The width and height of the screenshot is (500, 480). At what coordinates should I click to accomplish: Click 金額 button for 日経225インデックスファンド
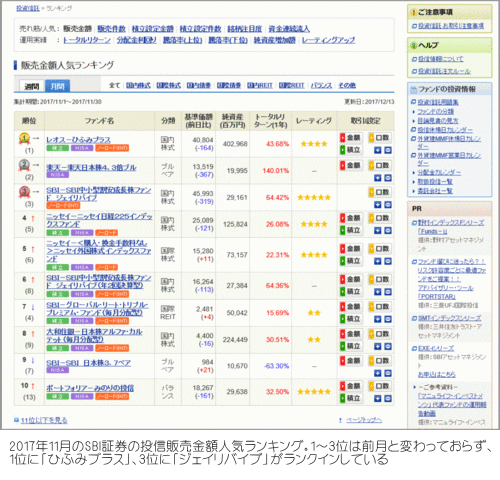(351, 218)
